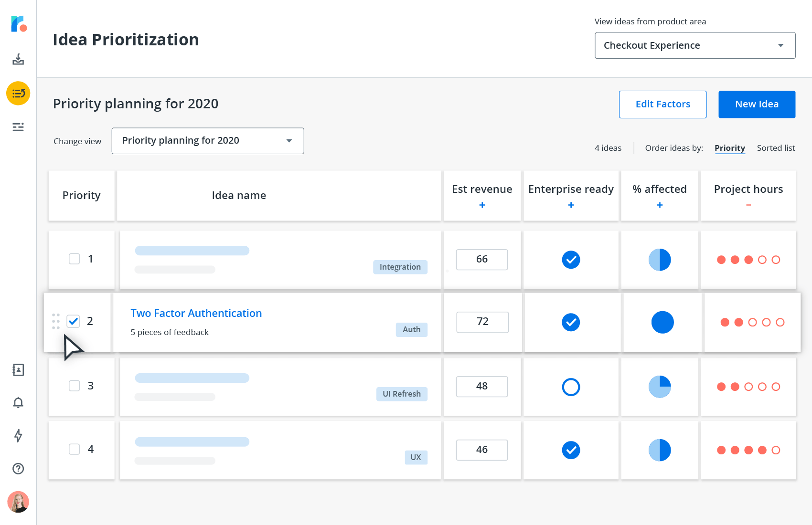
Task: Switch to Sorted list ordering
Action: [x=776, y=148]
